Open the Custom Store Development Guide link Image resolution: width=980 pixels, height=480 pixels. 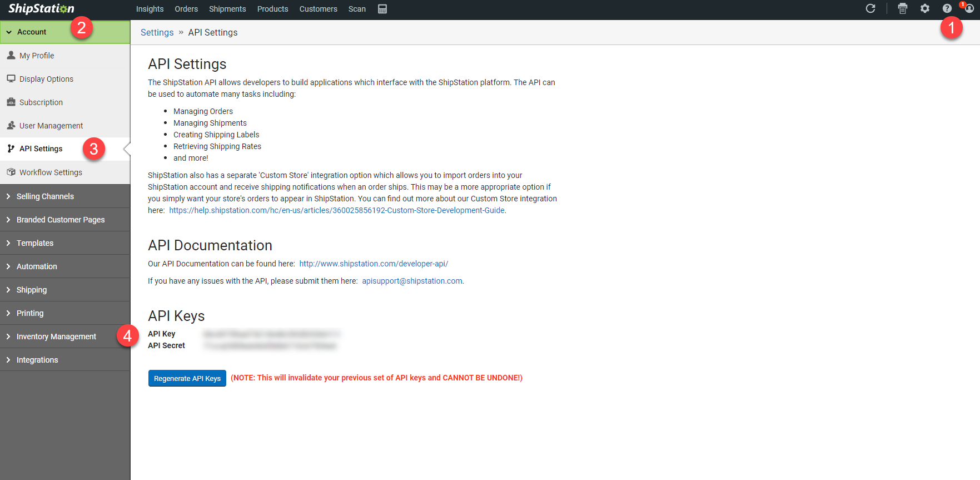tap(337, 210)
